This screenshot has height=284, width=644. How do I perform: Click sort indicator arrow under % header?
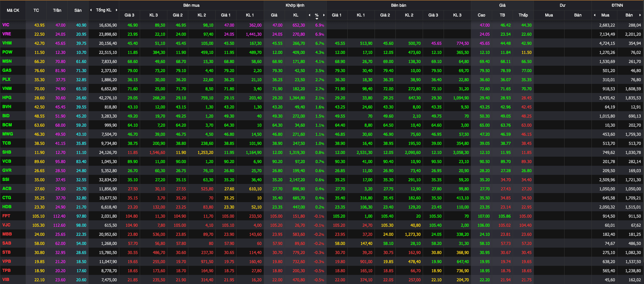pyautogui.click(x=317, y=19)
